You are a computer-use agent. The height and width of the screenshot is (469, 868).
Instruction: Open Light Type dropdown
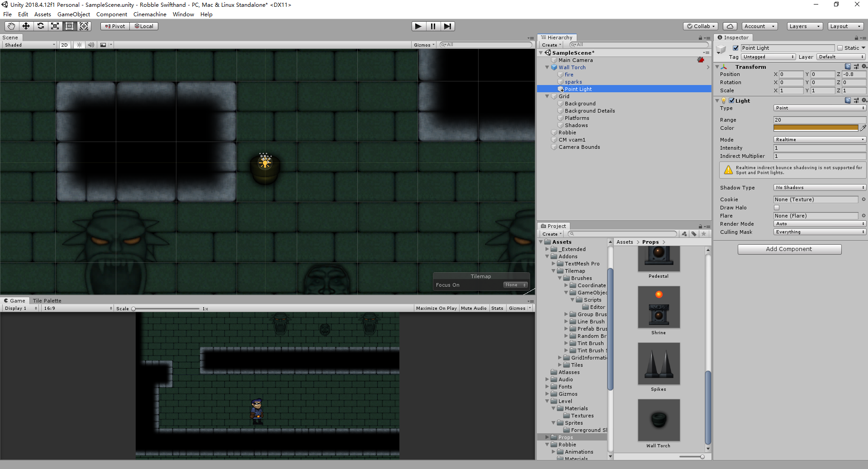[820, 108]
